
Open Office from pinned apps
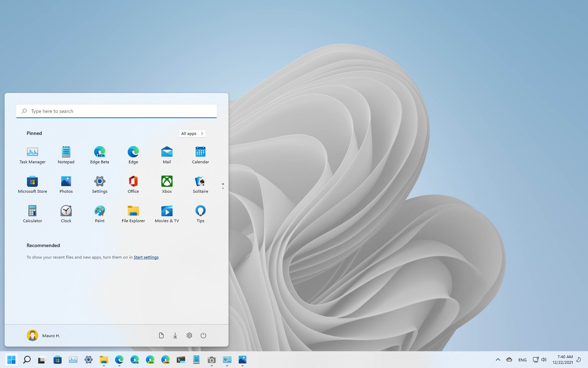point(133,184)
